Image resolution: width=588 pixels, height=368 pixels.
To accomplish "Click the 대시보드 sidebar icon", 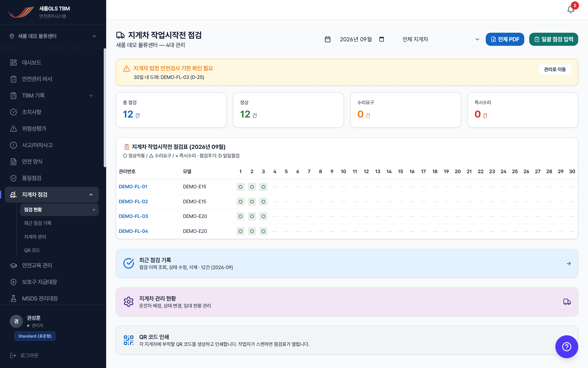I will (13, 63).
